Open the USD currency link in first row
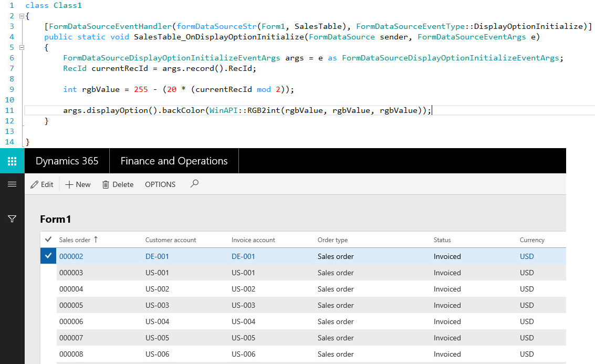 click(x=527, y=256)
